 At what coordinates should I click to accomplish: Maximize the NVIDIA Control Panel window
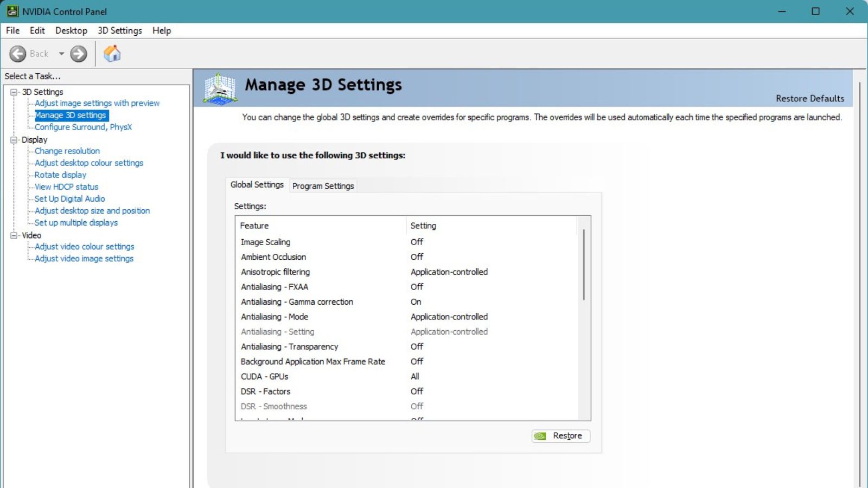815,11
